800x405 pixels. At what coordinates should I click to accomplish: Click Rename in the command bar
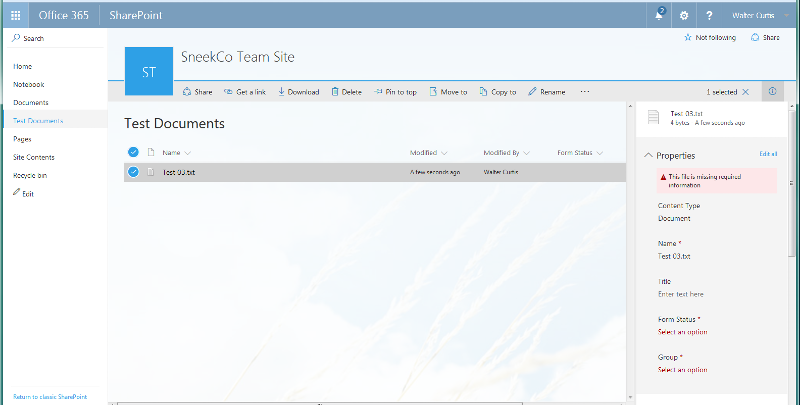coord(546,92)
